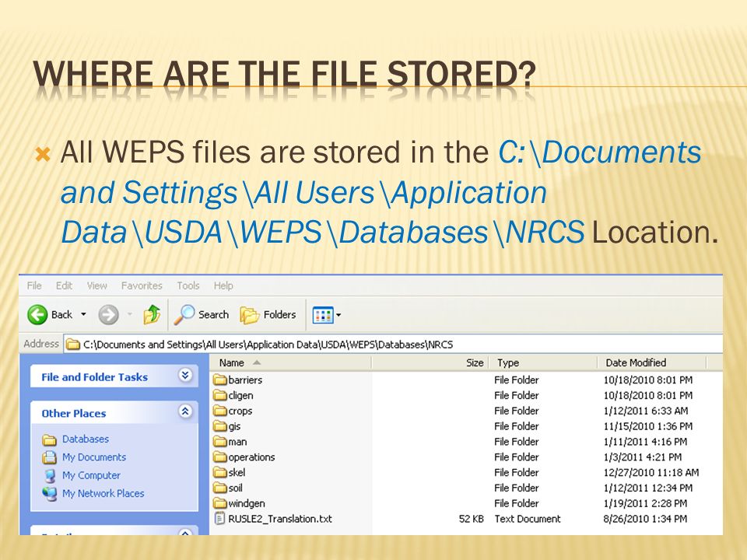Click the My Documents icon in sidebar

tap(49, 457)
